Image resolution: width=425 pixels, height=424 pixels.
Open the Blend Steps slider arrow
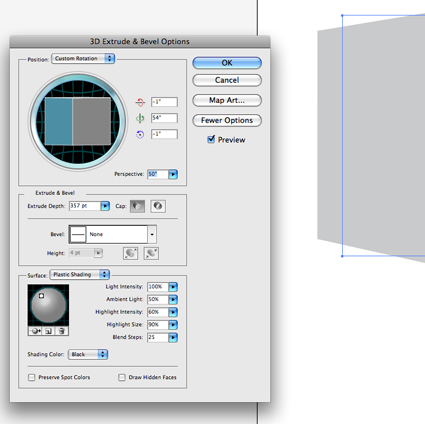[x=173, y=337]
